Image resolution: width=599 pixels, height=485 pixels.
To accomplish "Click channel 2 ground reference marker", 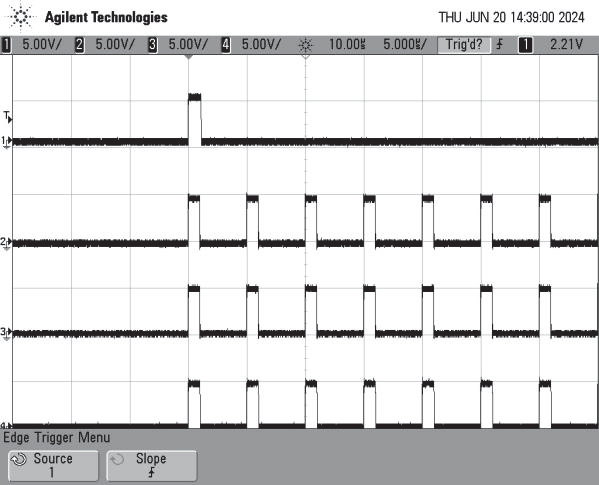I will [x=6, y=242].
